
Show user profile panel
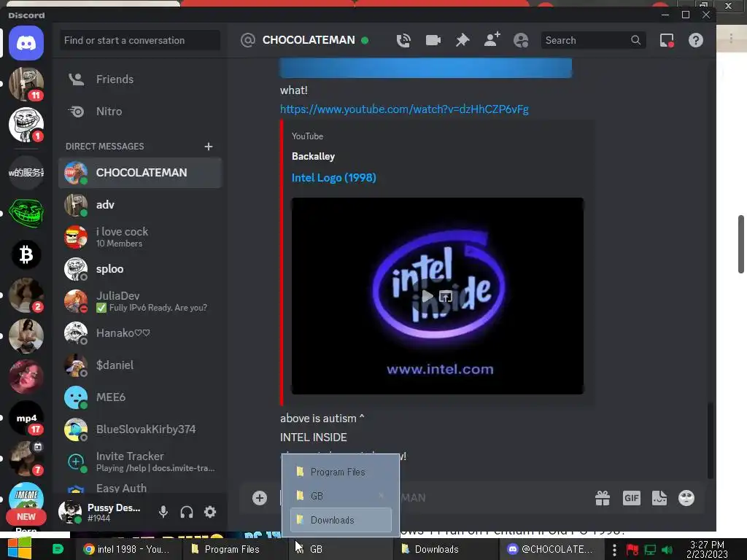click(521, 41)
